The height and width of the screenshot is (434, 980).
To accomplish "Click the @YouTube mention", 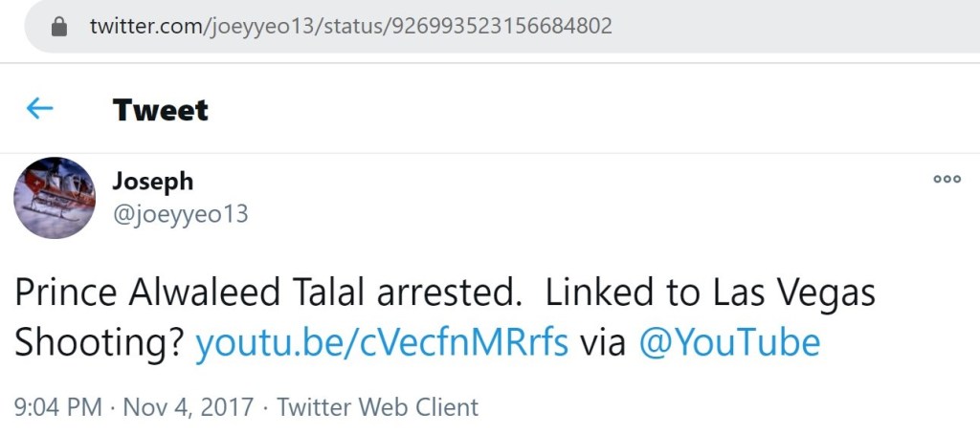I will pyautogui.click(x=728, y=341).
